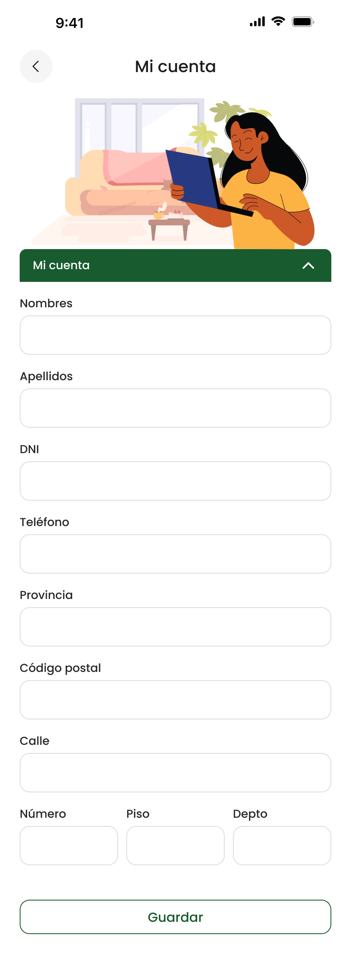351x980 pixels.
Task: Click the Calle input box
Action: click(x=175, y=773)
